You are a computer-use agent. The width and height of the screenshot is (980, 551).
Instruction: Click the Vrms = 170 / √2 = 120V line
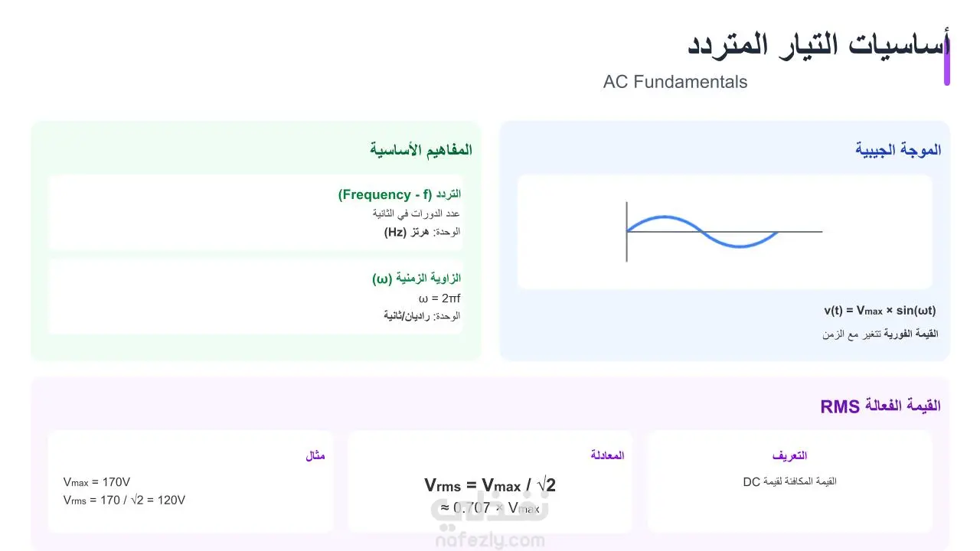[x=125, y=500]
